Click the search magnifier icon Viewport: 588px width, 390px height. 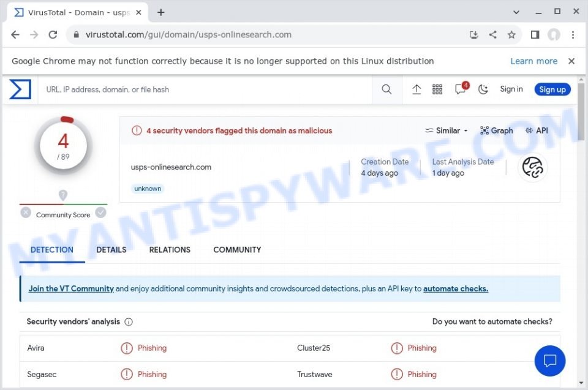386,89
